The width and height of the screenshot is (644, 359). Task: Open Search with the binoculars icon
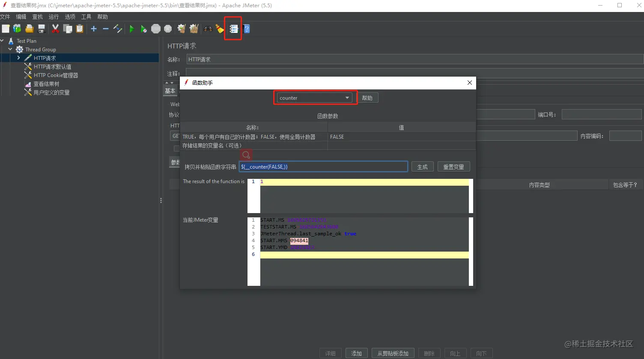tap(208, 29)
